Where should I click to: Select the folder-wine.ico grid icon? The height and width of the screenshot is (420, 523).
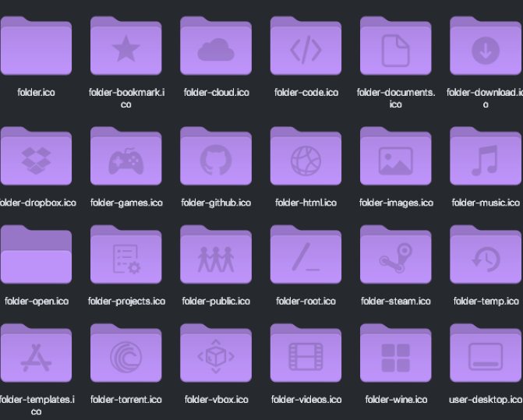[395, 356]
